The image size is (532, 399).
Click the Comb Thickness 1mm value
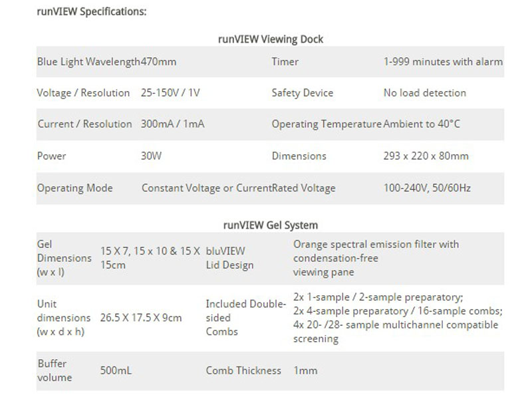click(x=305, y=370)
